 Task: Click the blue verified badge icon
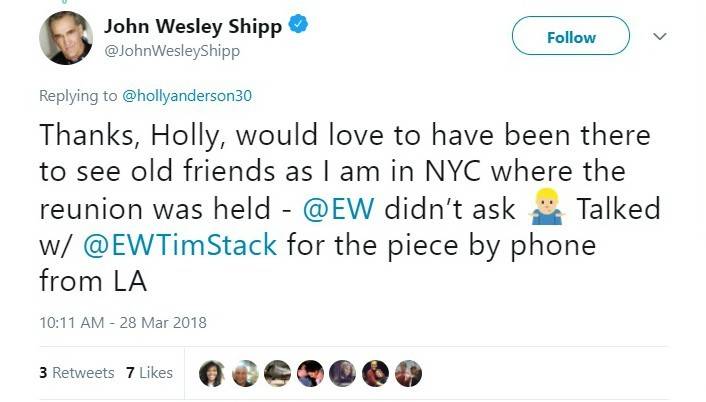[298, 25]
